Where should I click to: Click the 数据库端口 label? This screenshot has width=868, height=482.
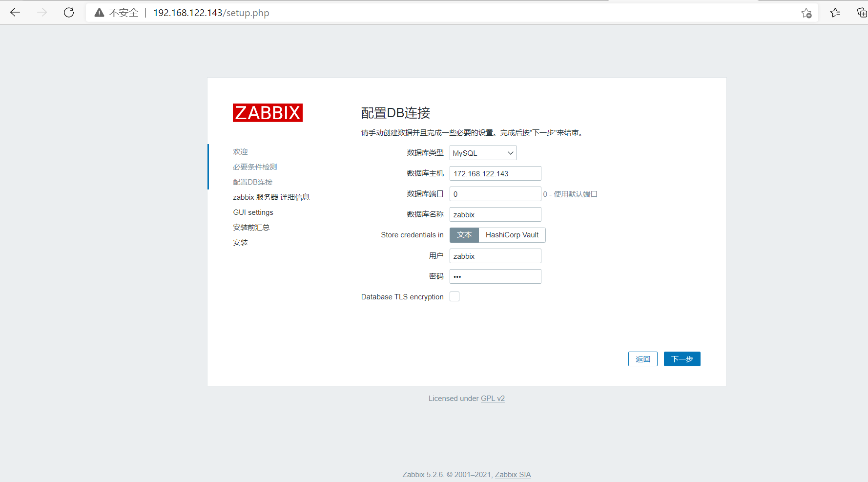425,194
